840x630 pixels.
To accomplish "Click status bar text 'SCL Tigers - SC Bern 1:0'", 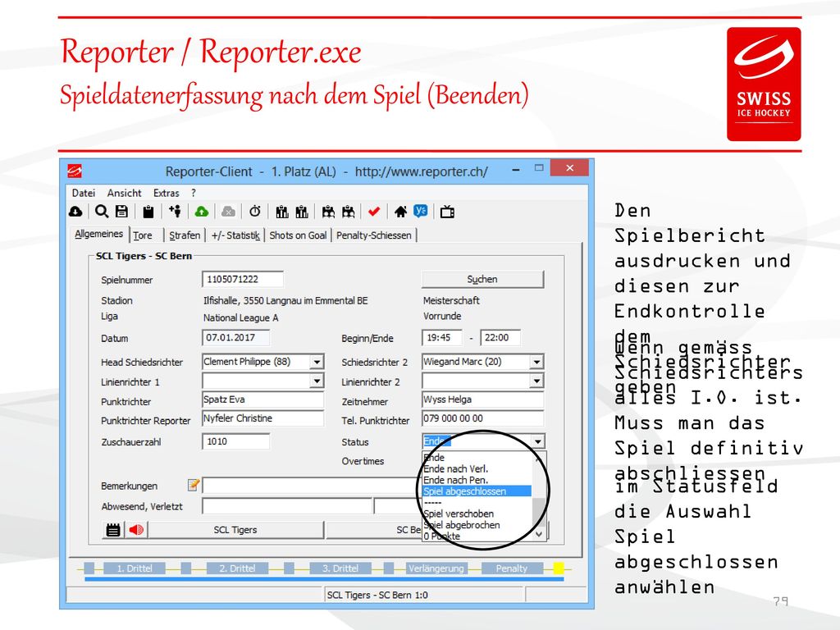I will (377, 596).
